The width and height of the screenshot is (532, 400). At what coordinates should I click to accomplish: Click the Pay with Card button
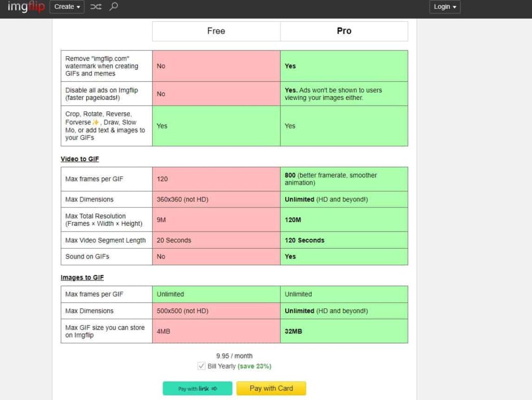coord(271,389)
